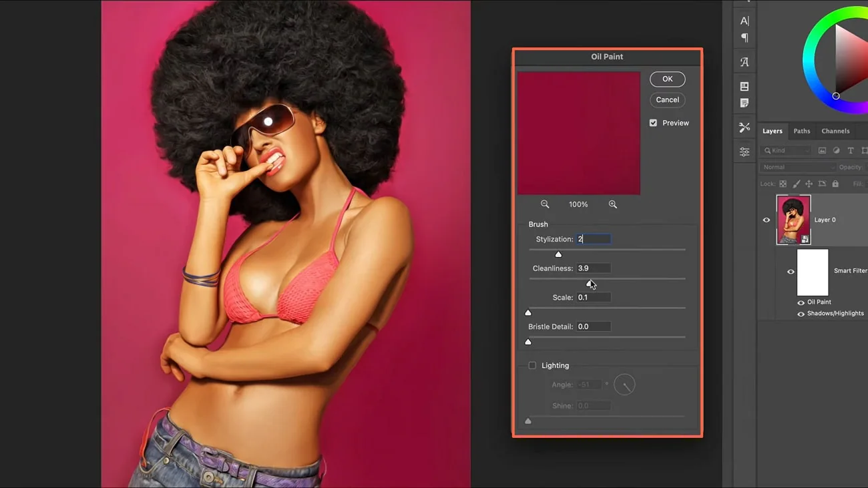Toggle Shadows/Highlights filter visibility eye
This screenshot has width=868, height=488.
(801, 314)
